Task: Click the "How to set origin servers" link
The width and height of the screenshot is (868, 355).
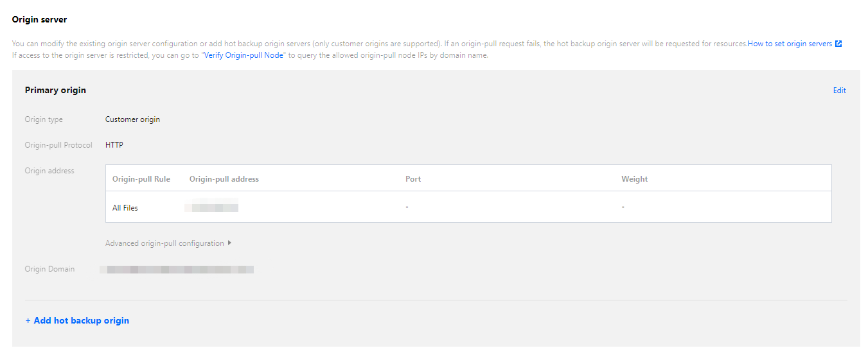Action: 790,44
